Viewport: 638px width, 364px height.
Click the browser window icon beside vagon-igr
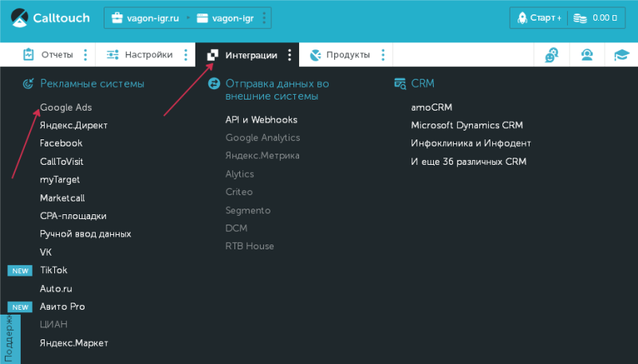(x=203, y=18)
